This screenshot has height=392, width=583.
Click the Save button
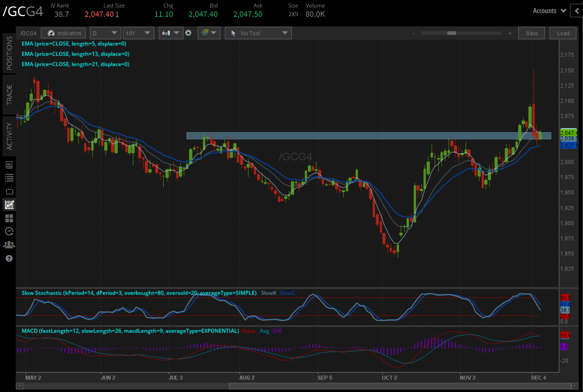[531, 33]
